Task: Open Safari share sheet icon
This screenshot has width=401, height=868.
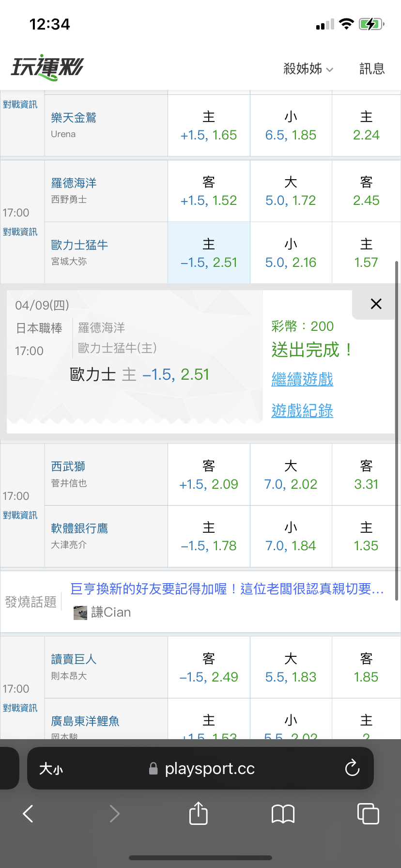Action: (198, 813)
